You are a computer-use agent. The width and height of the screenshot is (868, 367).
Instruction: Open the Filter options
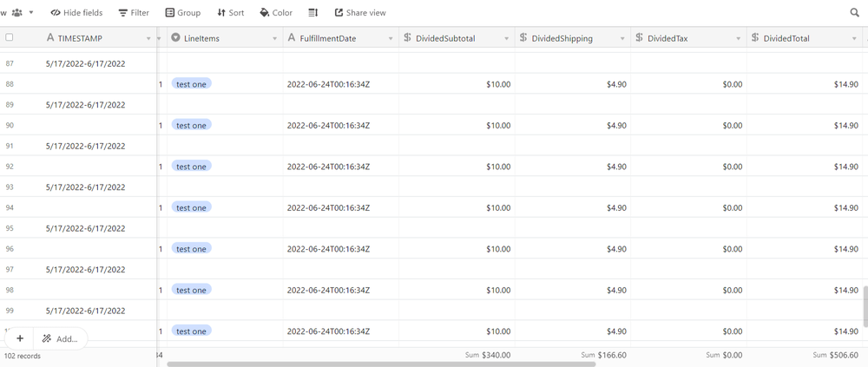(x=134, y=13)
